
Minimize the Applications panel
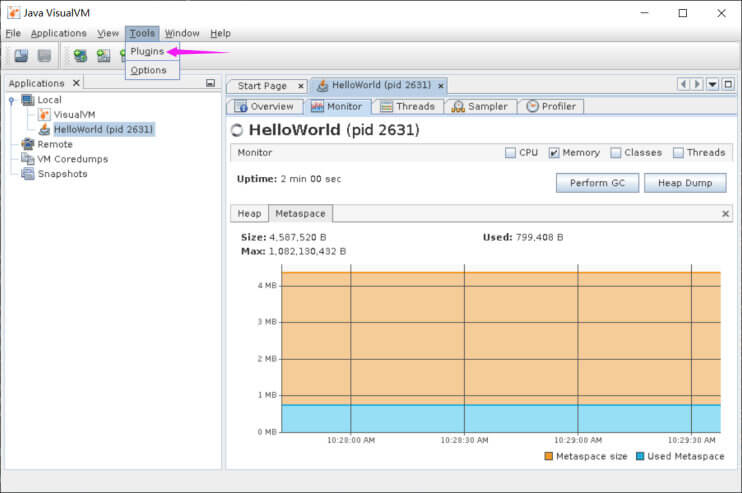[x=211, y=83]
